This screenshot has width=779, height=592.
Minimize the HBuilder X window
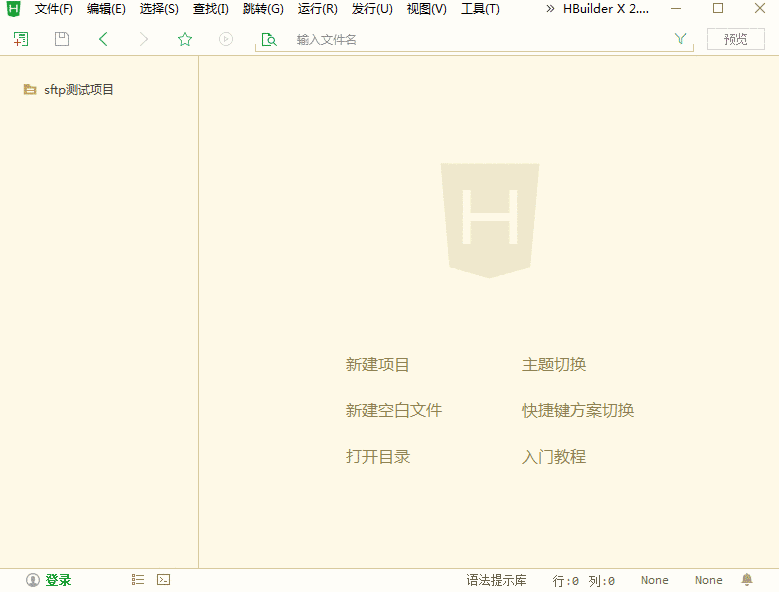[676, 8]
